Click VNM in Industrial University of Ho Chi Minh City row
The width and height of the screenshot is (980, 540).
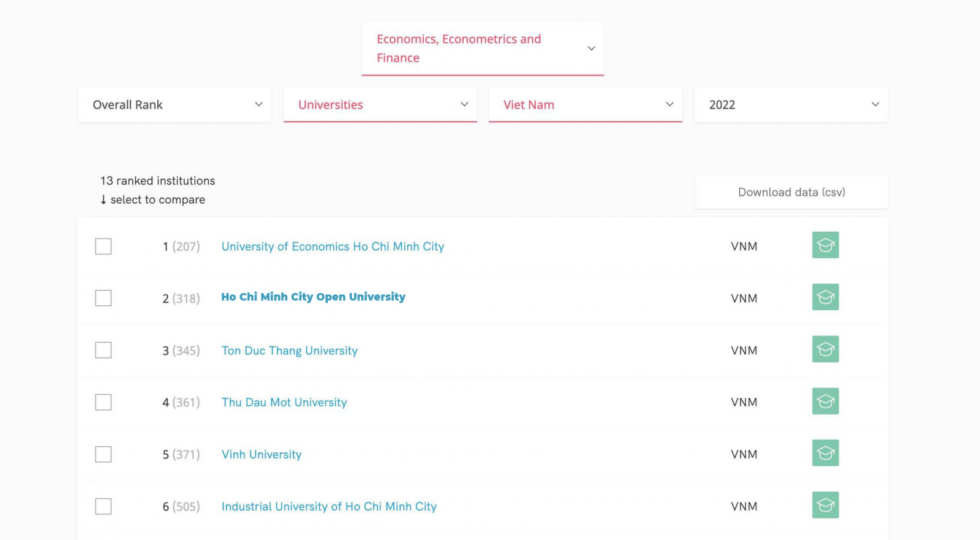pyautogui.click(x=744, y=507)
